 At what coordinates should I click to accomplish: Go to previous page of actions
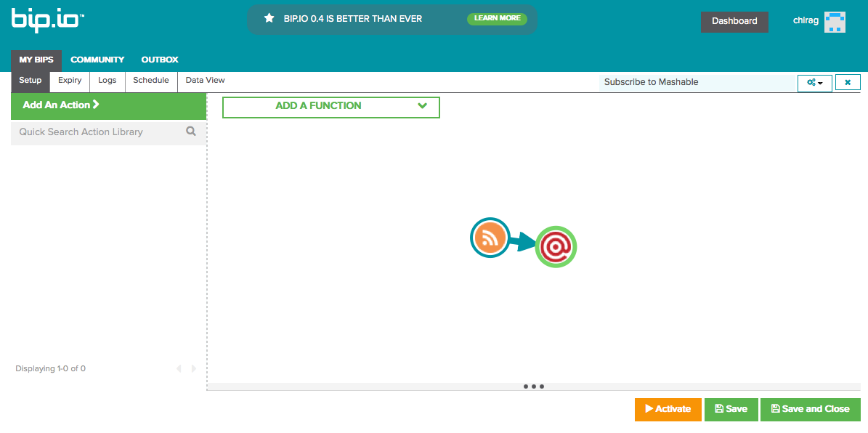point(178,368)
